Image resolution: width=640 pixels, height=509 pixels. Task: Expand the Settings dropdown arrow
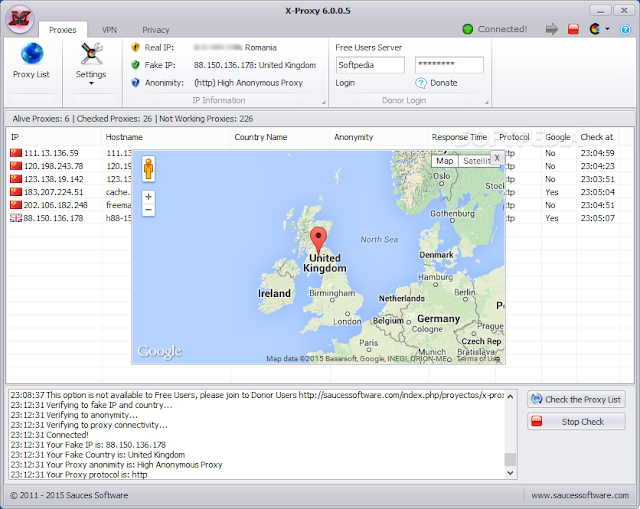pos(91,83)
